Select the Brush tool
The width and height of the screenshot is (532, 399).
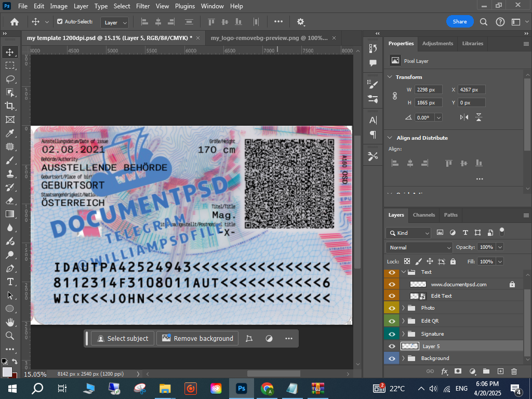(x=10, y=160)
